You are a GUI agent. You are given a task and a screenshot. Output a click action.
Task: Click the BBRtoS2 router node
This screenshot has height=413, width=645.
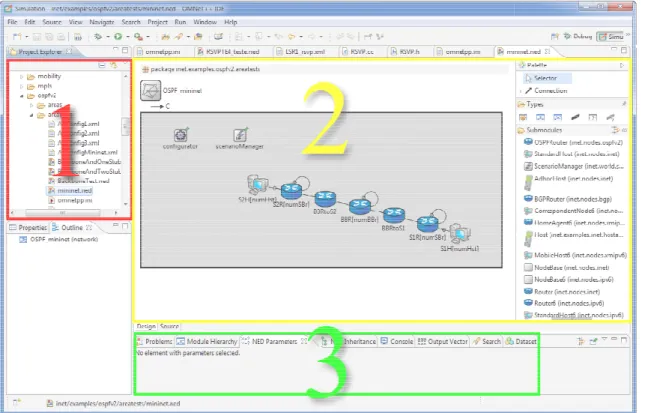325,199
